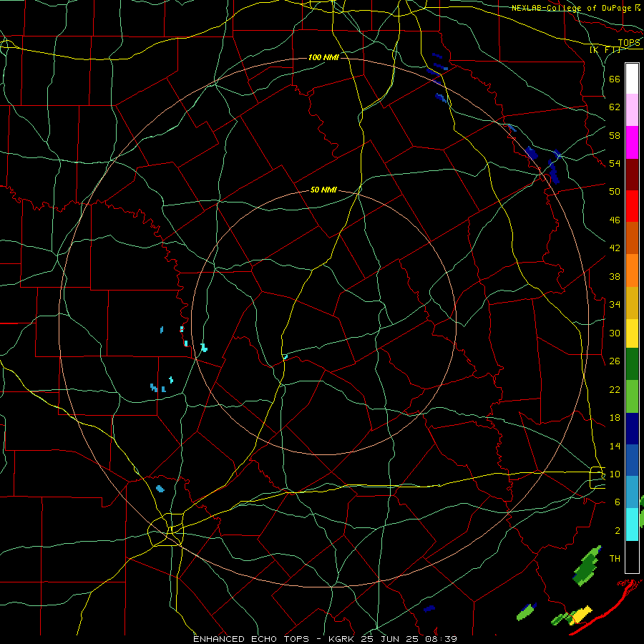Click the black TH swatch at legend bottom
The height and width of the screenshot is (644, 644).
point(632,557)
